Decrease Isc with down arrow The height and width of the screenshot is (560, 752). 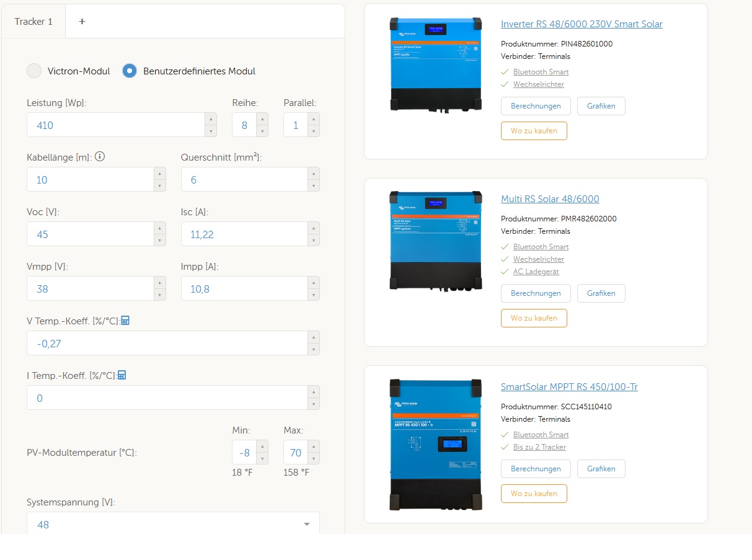[x=314, y=240]
